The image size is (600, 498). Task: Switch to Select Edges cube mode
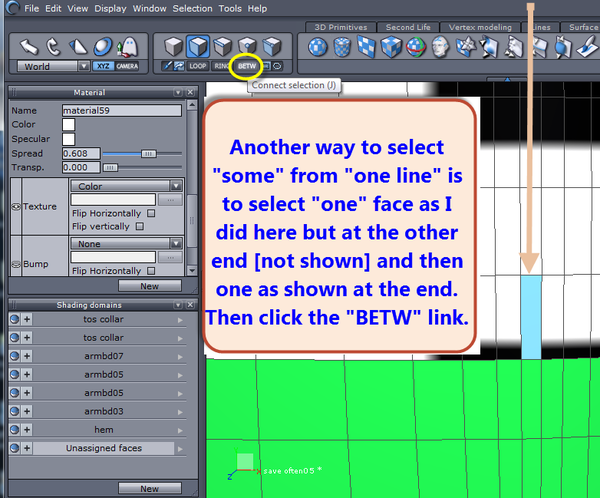point(222,46)
